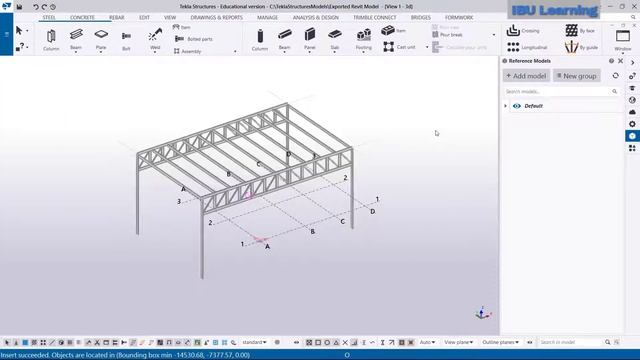Click the Save icon in title bar
Viewport: 640px width, 360px height.
tap(19, 7)
